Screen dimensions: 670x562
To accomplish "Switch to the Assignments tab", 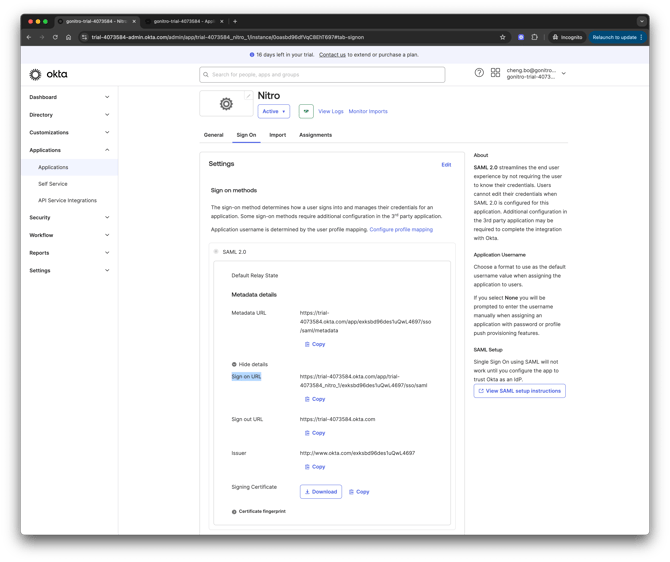I will click(315, 135).
